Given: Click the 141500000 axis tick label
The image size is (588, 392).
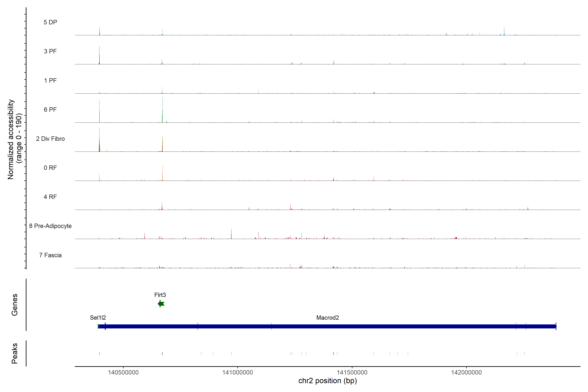Looking at the screenshot, I should pyautogui.click(x=352, y=372).
